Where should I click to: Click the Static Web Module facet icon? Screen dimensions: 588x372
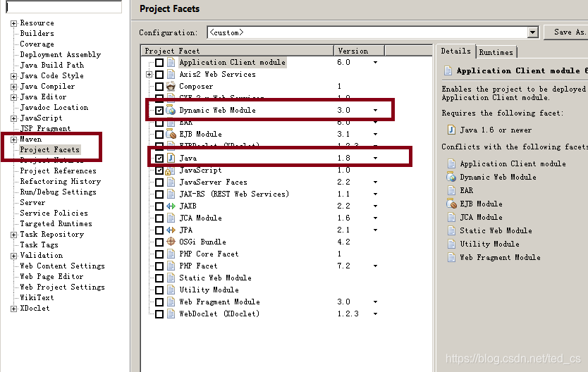[171, 278]
